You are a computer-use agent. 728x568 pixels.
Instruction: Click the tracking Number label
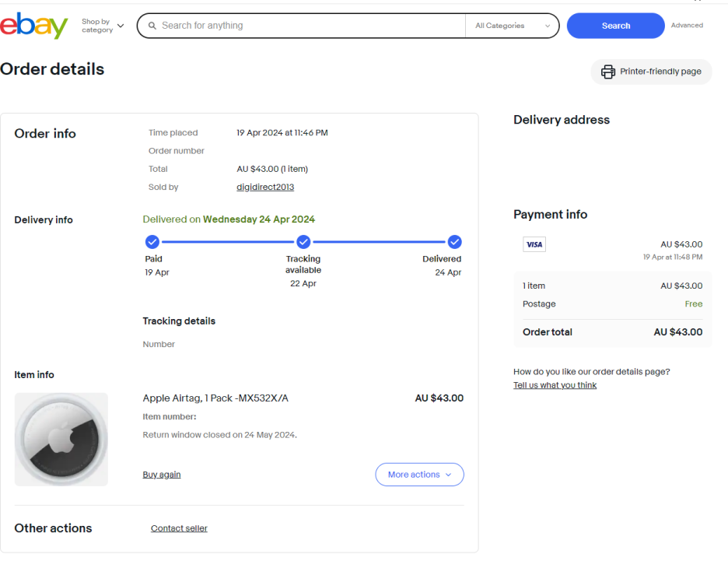[x=159, y=344]
